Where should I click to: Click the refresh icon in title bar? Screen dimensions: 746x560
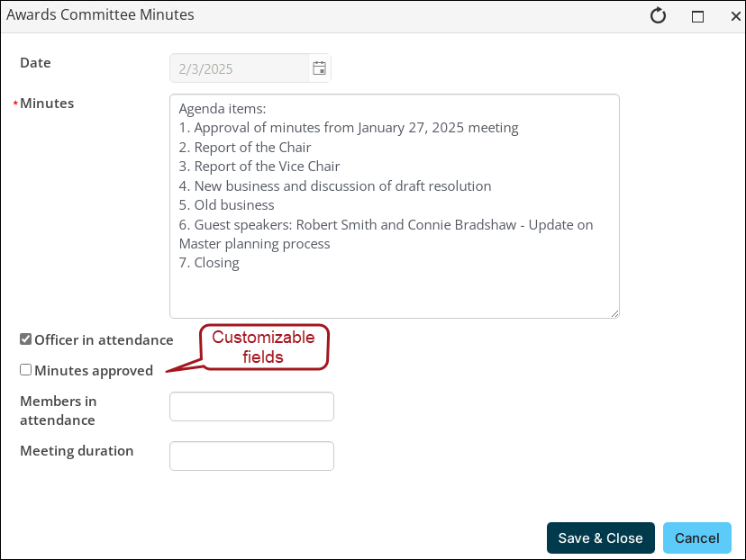tap(658, 15)
